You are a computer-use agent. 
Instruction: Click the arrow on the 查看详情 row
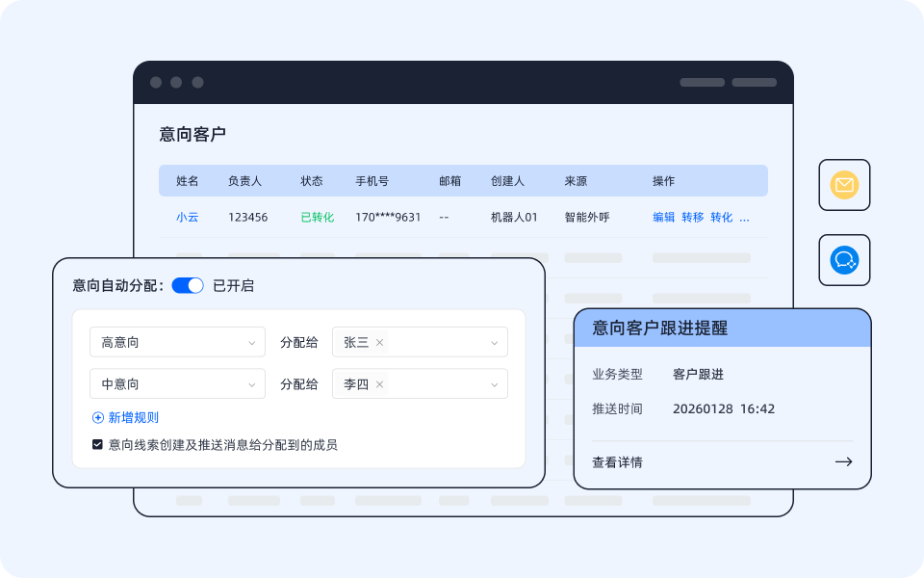844,461
